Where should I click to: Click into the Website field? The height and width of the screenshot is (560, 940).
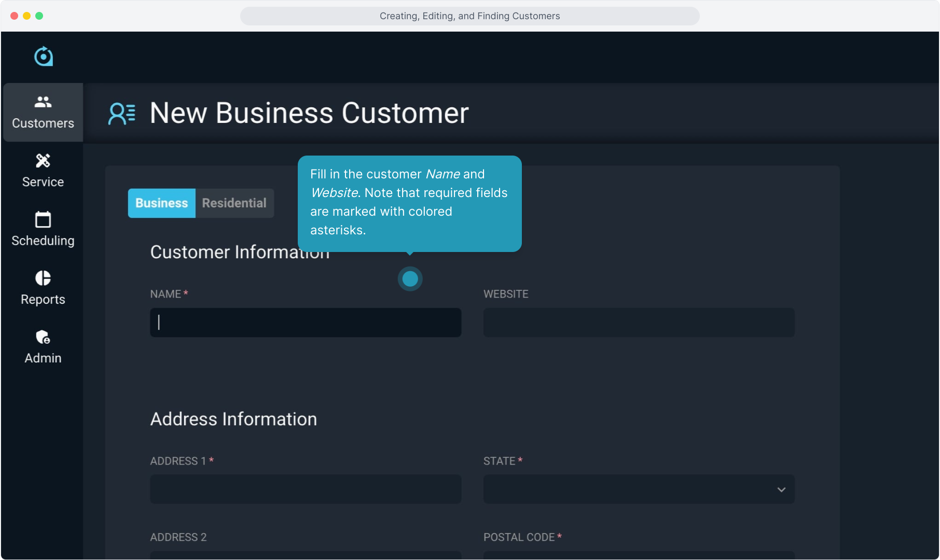[639, 323]
